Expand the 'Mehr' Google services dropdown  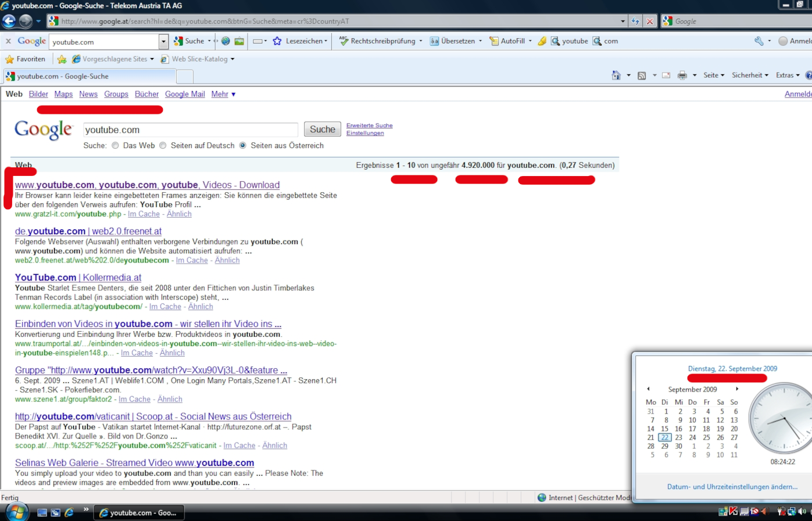(x=223, y=94)
